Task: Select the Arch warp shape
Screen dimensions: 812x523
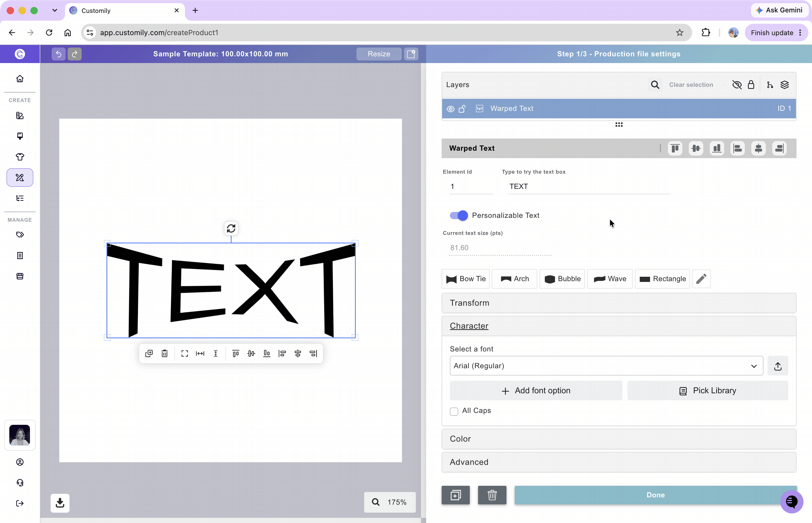Action: (x=514, y=279)
